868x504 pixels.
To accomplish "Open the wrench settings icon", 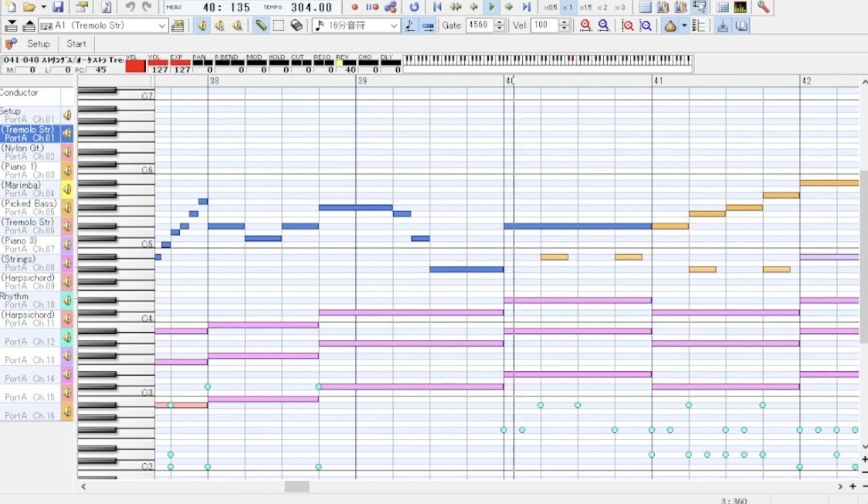I will [763, 8].
